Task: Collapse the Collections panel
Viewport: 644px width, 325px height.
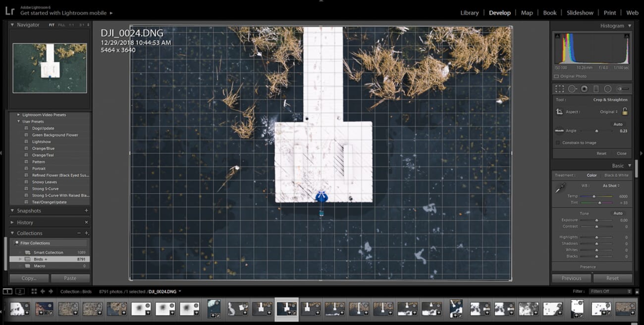Action: (x=12, y=233)
